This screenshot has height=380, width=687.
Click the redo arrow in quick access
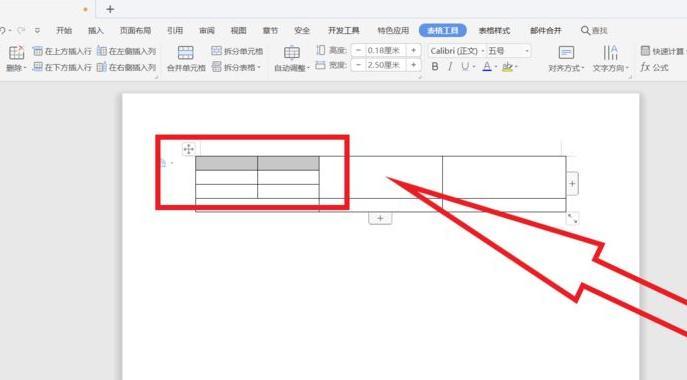pos(21,30)
